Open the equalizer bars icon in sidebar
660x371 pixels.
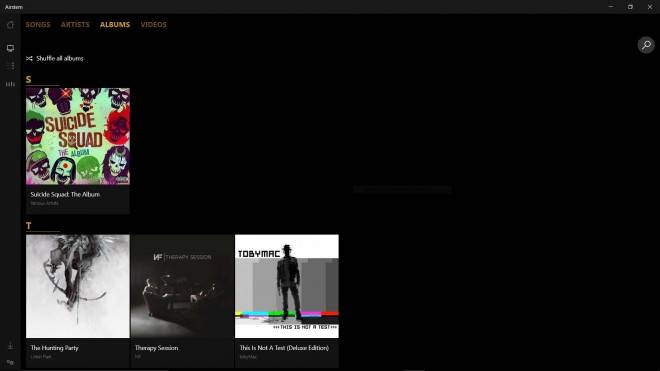point(10,84)
